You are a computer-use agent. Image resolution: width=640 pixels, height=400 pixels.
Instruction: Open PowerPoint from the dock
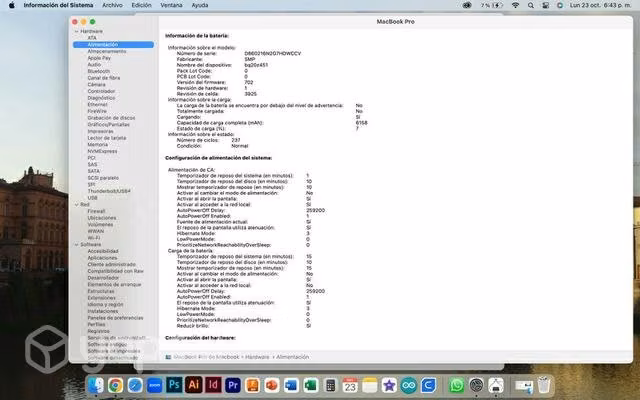tap(272, 385)
